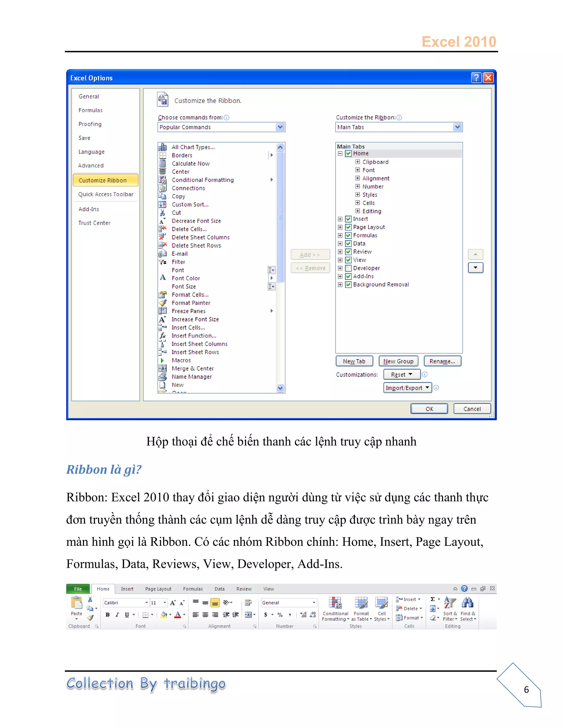Screen dimensions: 563x728
Task: Toggle Bold in the ribbon Font group
Action: tap(107, 615)
